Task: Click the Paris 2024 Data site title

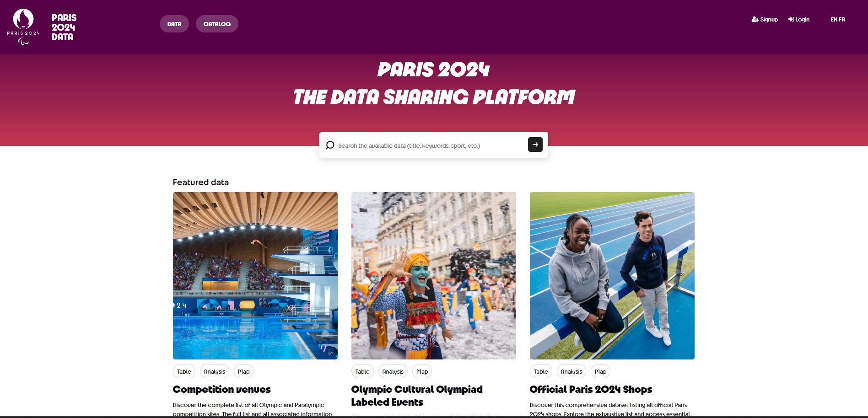Action: pos(64,27)
